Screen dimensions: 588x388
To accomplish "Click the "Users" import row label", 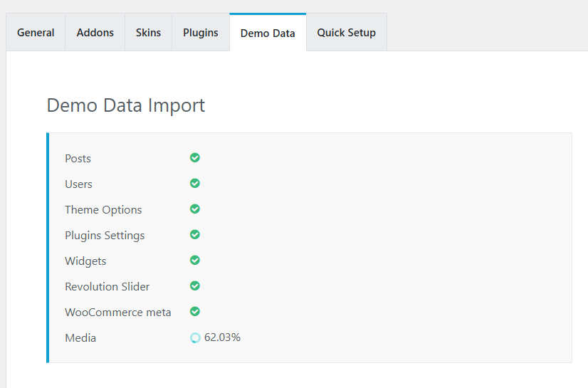I will click(79, 184).
